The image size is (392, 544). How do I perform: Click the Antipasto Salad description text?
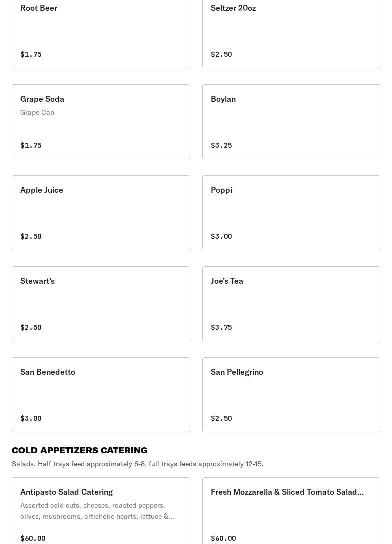click(x=97, y=511)
